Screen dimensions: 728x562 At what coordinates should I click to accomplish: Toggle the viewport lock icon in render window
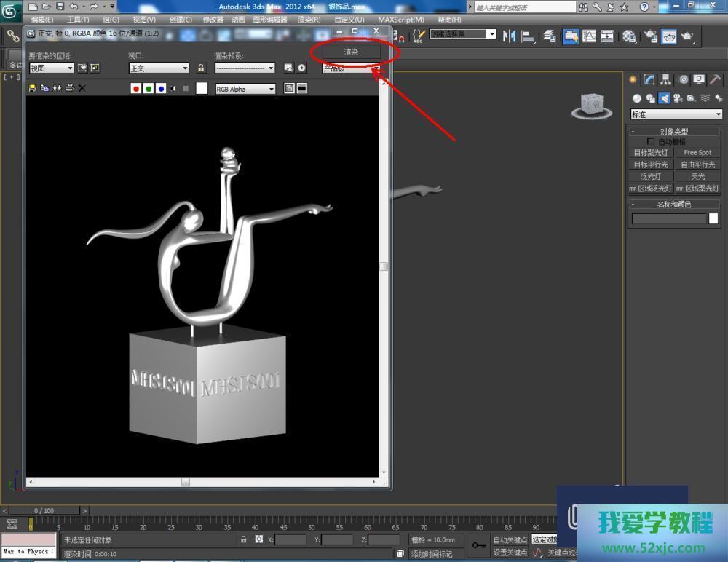click(201, 68)
